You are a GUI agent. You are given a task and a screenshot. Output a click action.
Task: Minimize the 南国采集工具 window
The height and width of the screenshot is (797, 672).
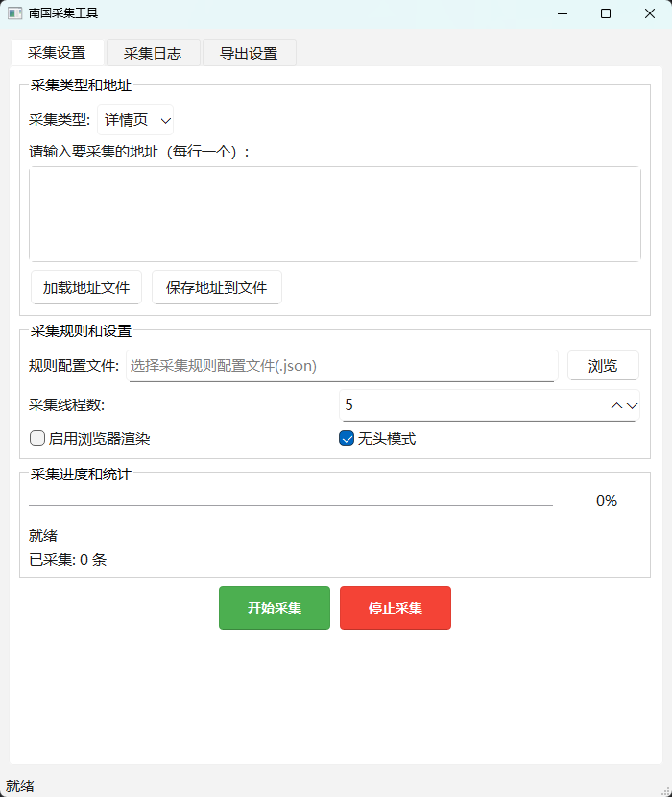[563, 13]
